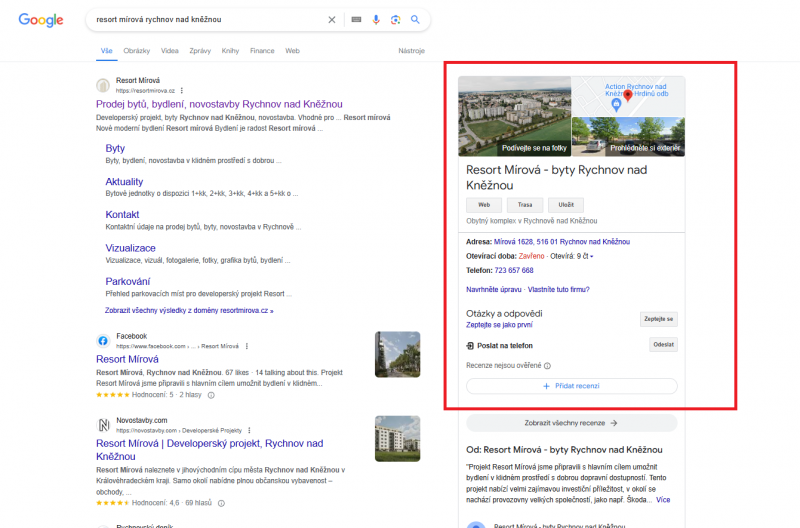Click info icon beside Facebook rating
Screen dimensions: 800x528
click(211, 395)
